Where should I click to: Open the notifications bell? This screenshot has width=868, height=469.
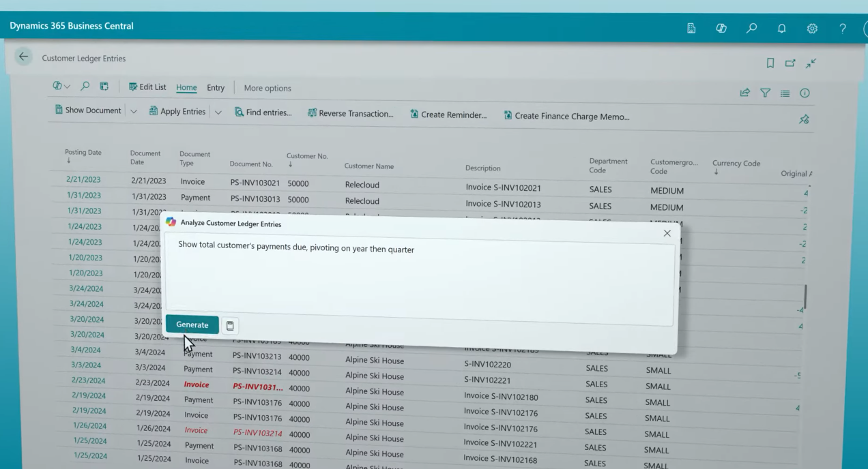[782, 29]
